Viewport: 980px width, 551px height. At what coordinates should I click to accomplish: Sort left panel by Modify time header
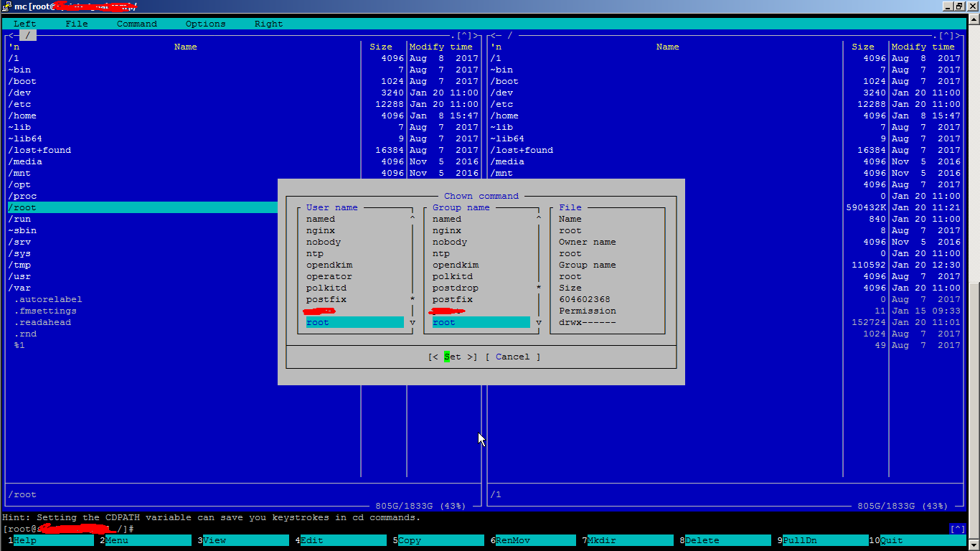pos(441,47)
